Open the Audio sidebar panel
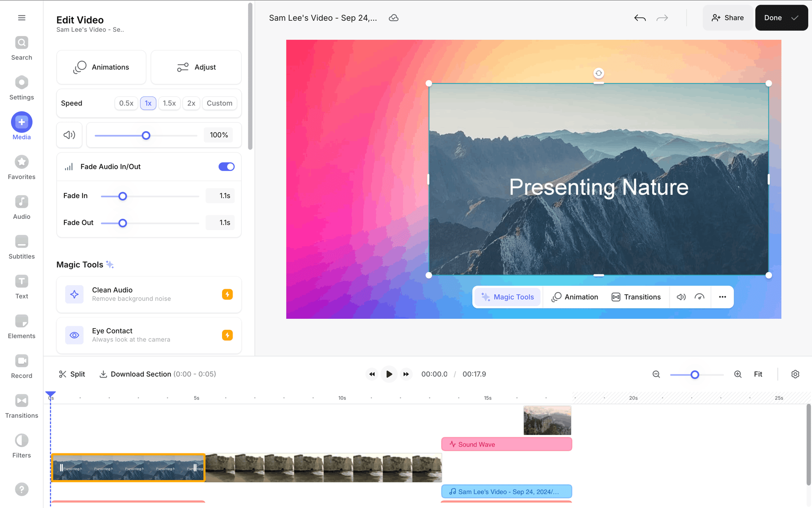Screen dimensions: 812x508 (22, 208)
